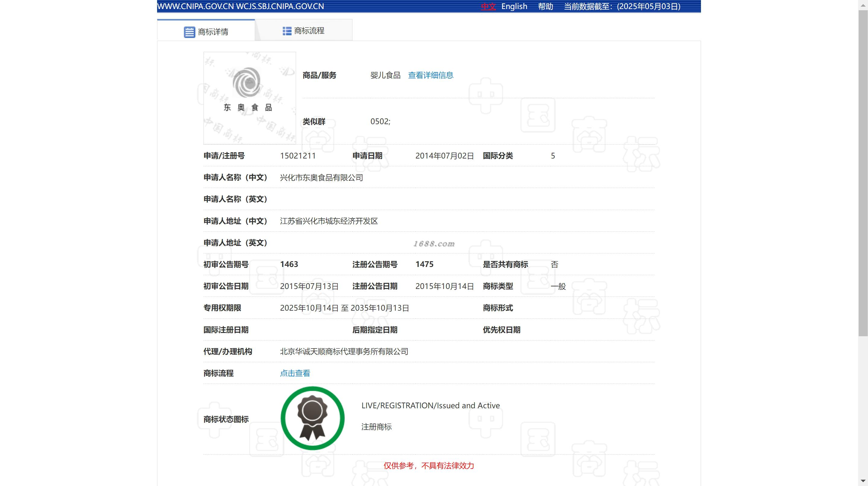Open the 商标详情 tab
Screen dimensions: 868x486
click(206, 31)
